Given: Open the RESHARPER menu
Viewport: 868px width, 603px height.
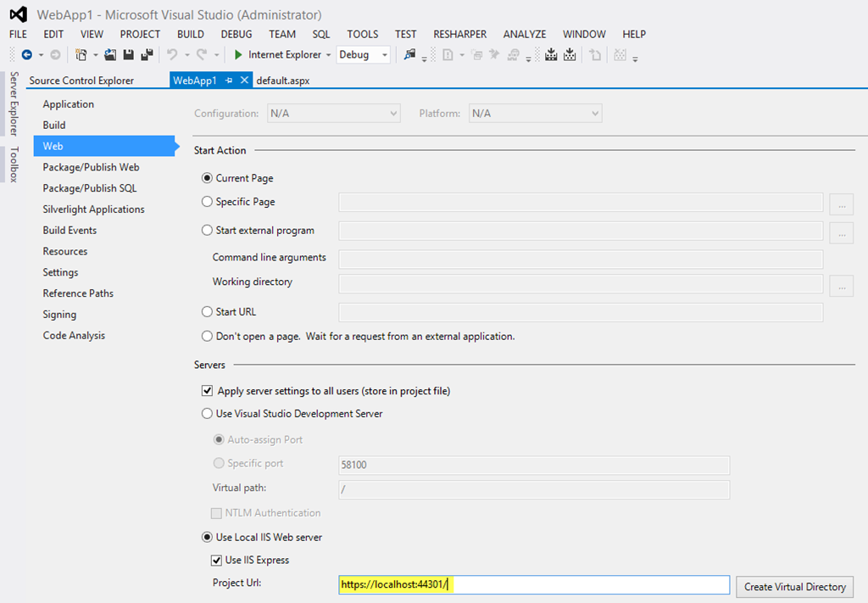Looking at the screenshot, I should (459, 34).
